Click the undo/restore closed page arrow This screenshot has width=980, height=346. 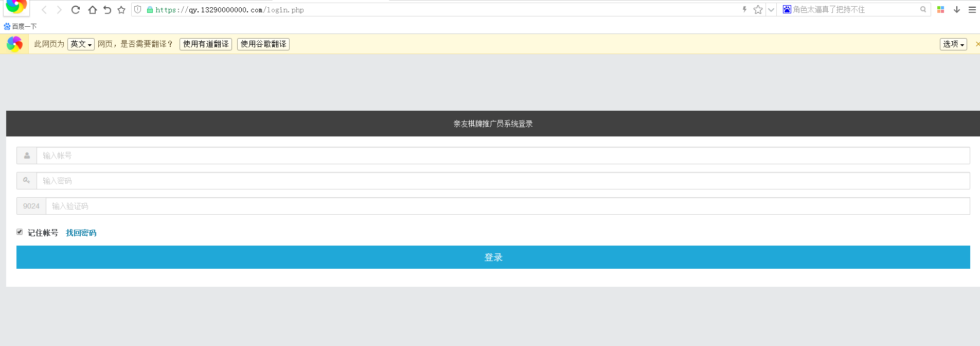click(x=107, y=10)
